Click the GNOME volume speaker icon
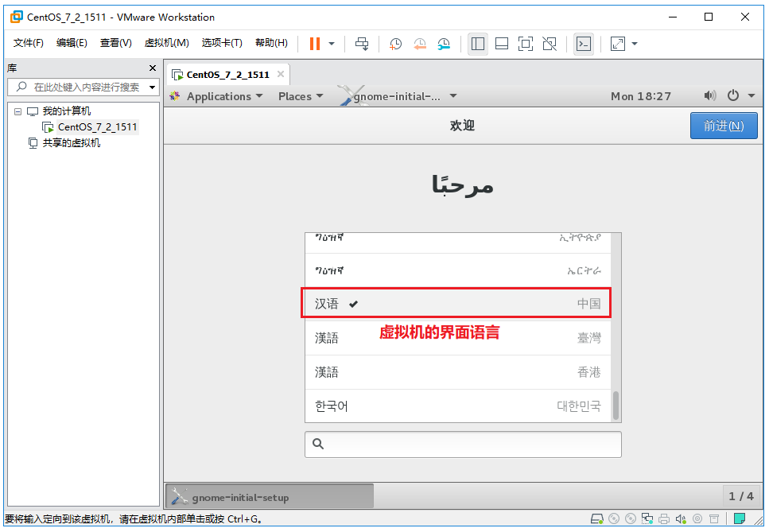 (x=709, y=95)
